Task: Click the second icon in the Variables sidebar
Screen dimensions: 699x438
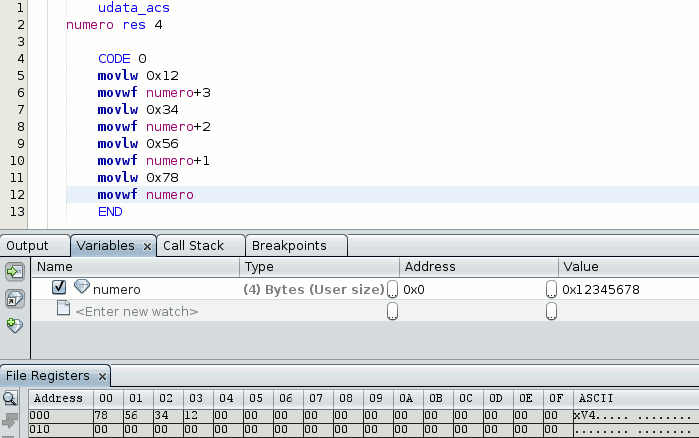Action: [15, 299]
